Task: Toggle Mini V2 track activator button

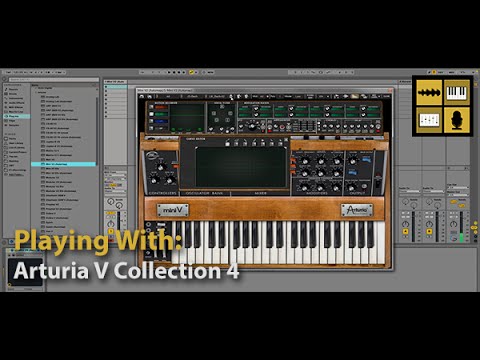Action: [111, 231]
